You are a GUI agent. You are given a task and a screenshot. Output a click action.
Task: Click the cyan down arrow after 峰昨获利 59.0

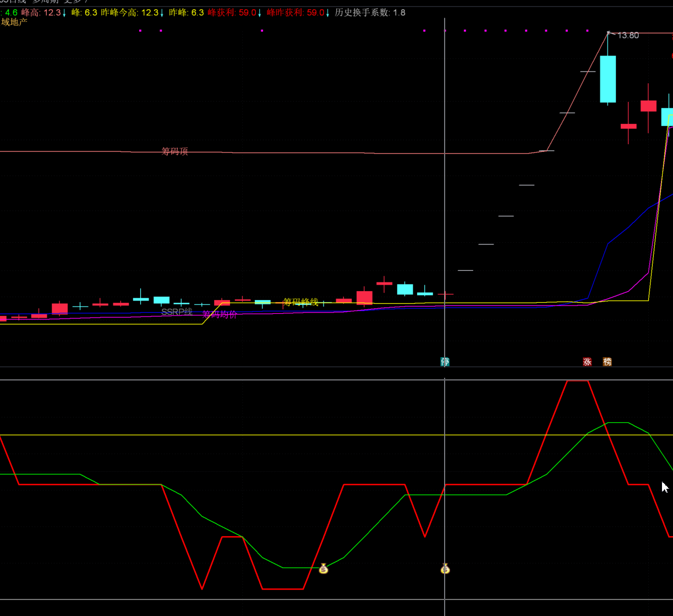point(328,13)
